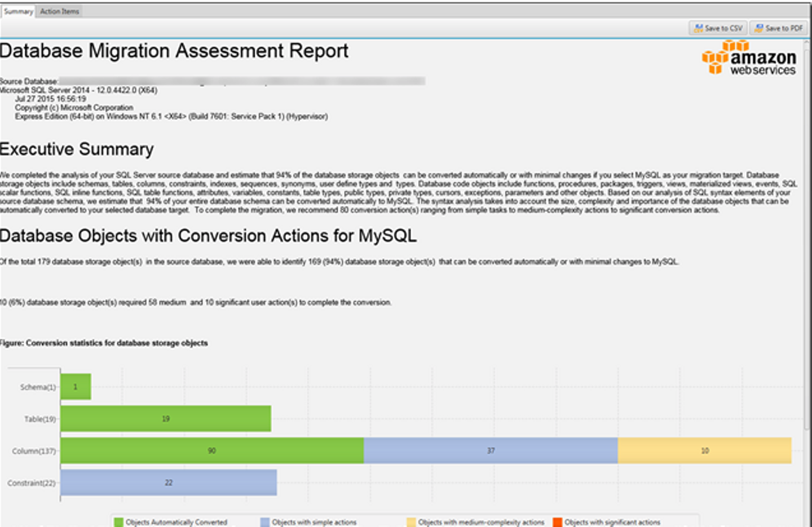812x527 pixels.
Task: Click the Express Edition (64-bit) line
Action: pyautogui.click(x=171, y=117)
